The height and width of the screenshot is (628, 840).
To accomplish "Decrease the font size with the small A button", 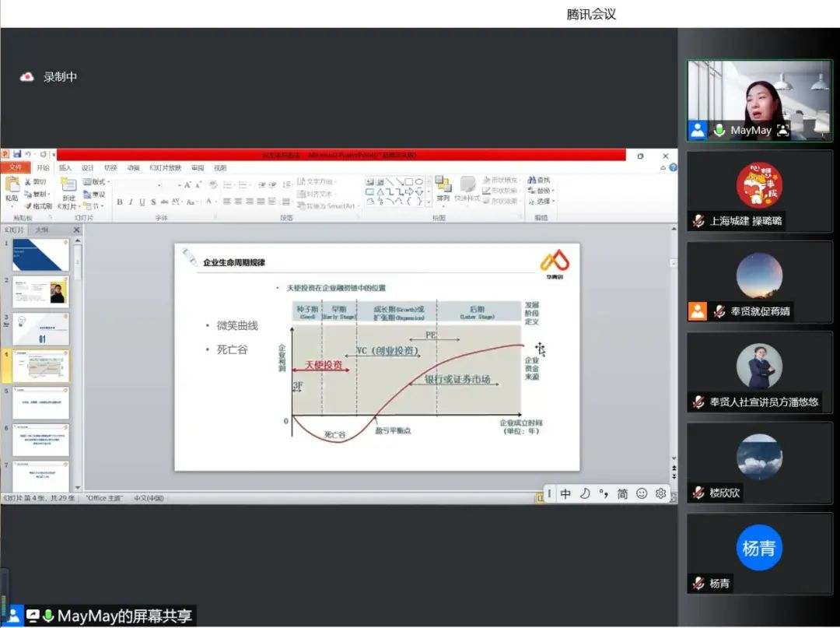I will click(x=198, y=185).
